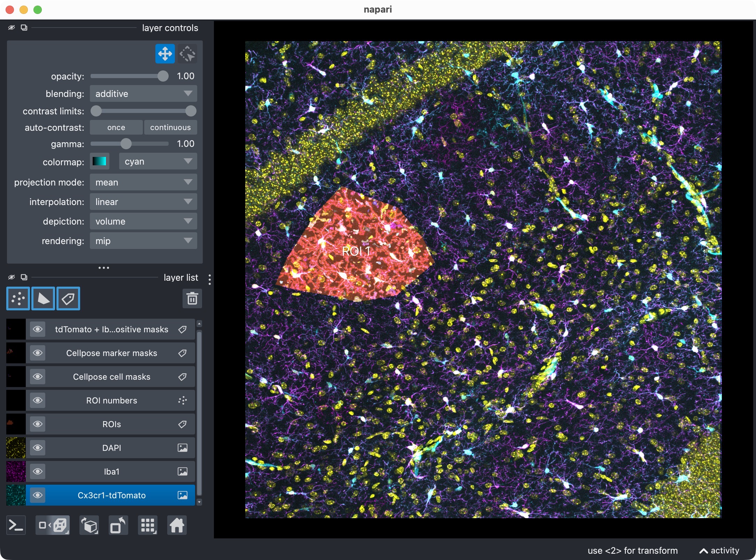Open the napari console
The height and width of the screenshot is (560, 756).
16,525
